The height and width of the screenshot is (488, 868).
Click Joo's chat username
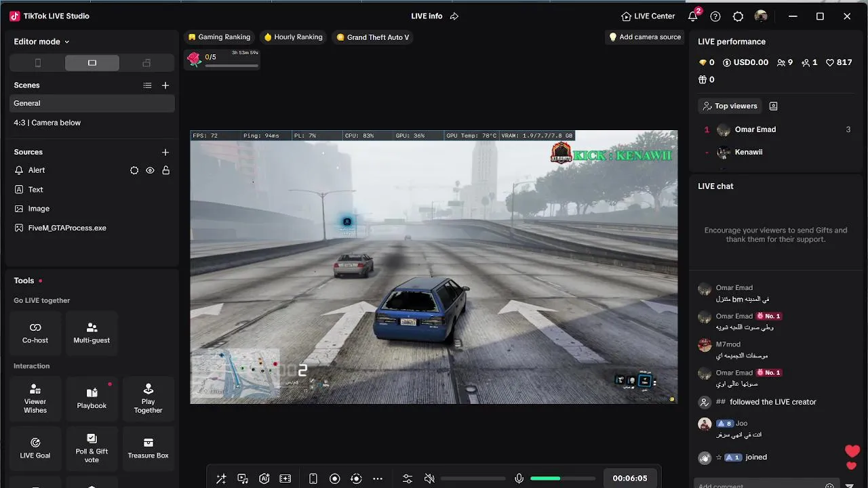click(741, 424)
